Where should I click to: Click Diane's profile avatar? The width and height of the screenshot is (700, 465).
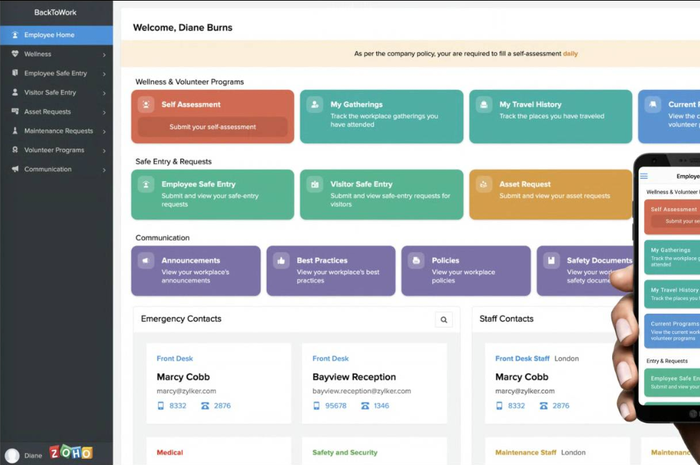(12, 456)
